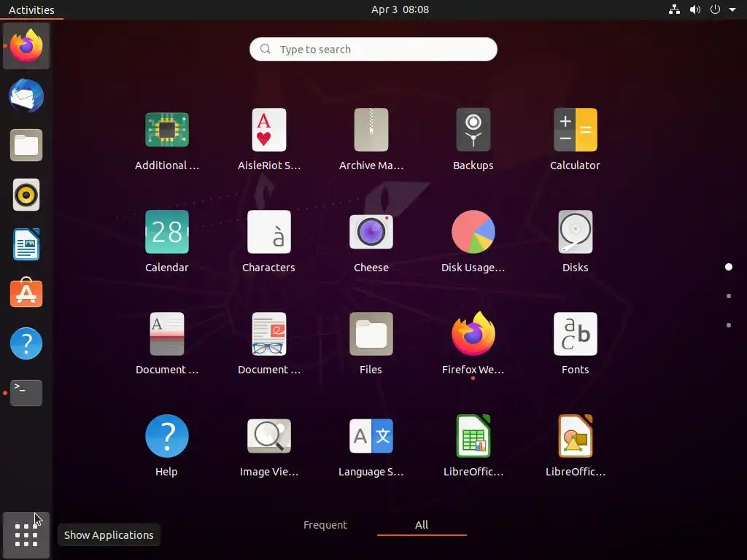The height and width of the screenshot is (560, 747).
Task: Open Help app in the grid
Action: coord(167,446)
